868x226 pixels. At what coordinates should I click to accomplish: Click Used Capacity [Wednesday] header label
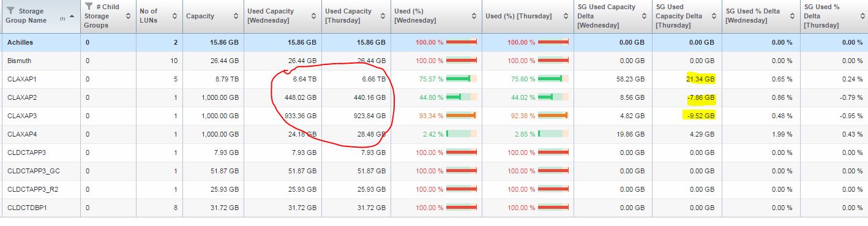click(271, 16)
